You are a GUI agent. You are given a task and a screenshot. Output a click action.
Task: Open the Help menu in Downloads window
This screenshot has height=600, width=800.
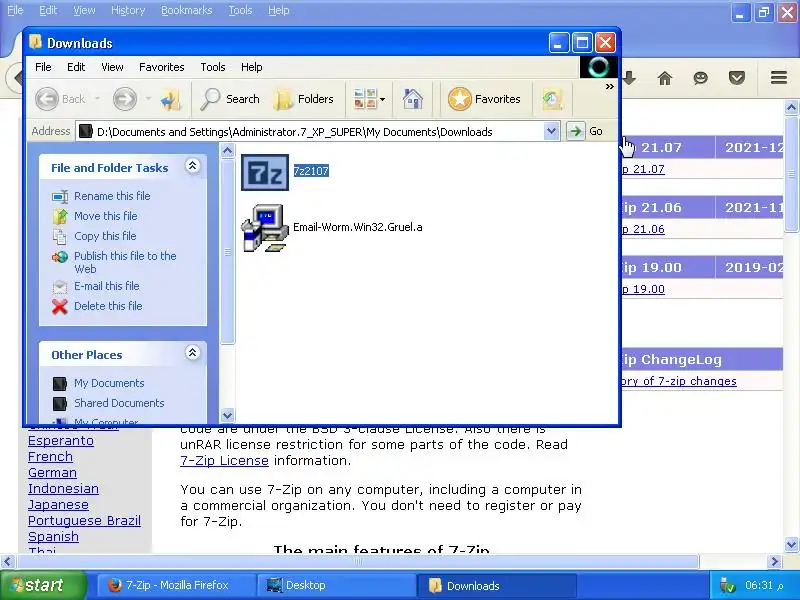click(x=252, y=67)
